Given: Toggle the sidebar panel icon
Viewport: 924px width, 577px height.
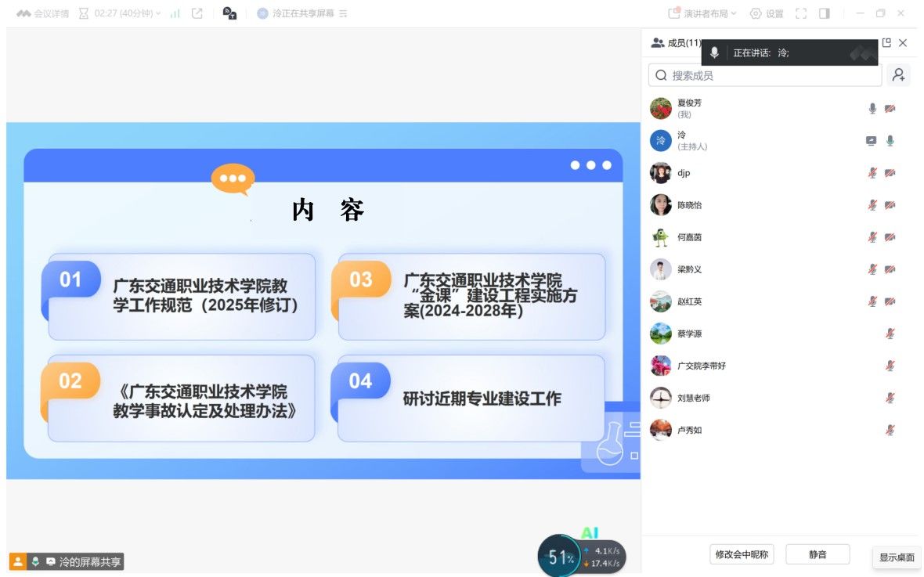Looking at the screenshot, I should point(824,13).
